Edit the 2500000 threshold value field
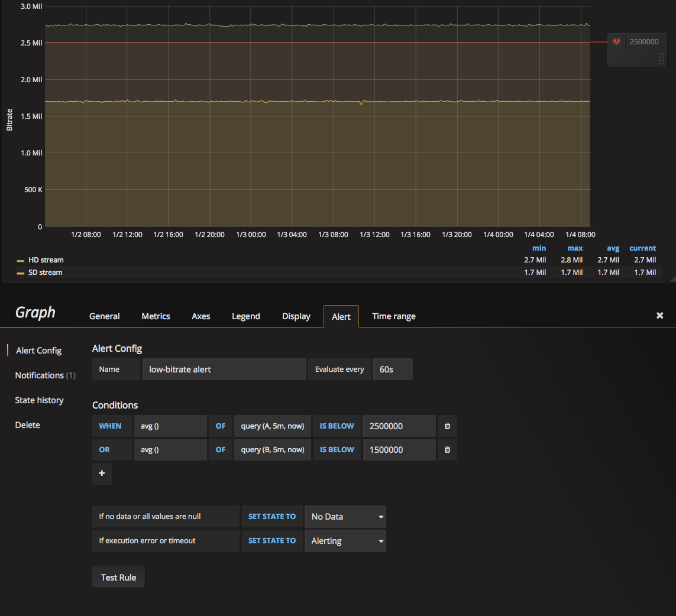This screenshot has height=616, width=676. click(399, 426)
